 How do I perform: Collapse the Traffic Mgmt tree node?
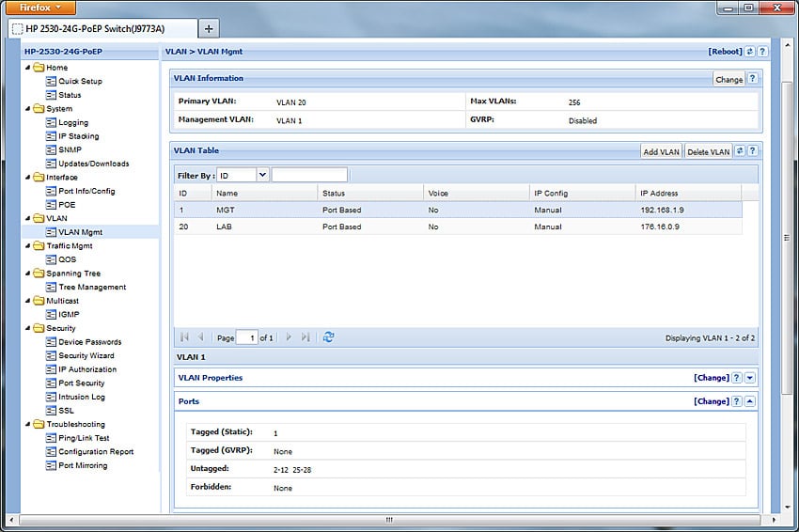pos(27,245)
